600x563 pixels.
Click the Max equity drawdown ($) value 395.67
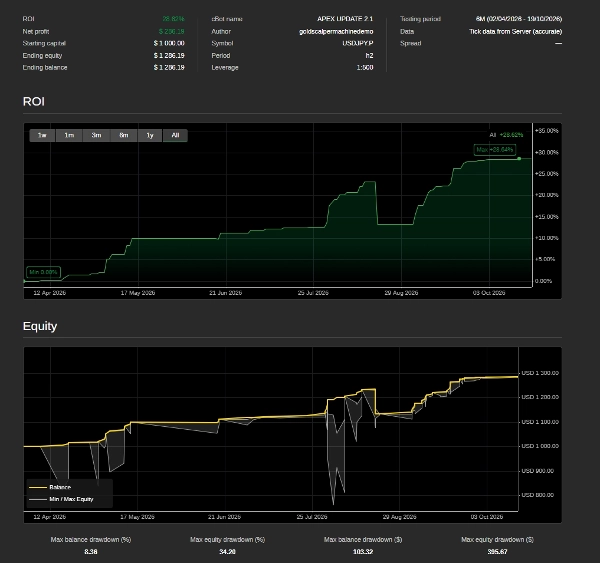[497, 552]
